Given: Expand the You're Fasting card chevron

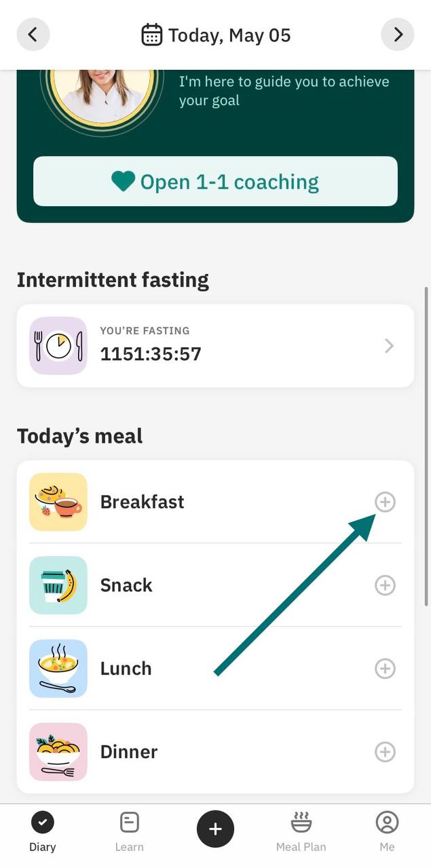Looking at the screenshot, I should click(389, 346).
